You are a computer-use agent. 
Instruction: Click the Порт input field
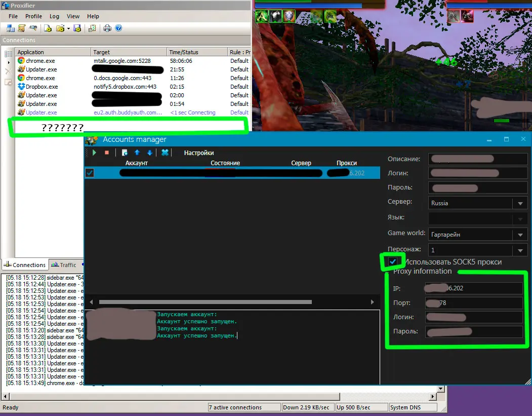pyautogui.click(x=473, y=303)
